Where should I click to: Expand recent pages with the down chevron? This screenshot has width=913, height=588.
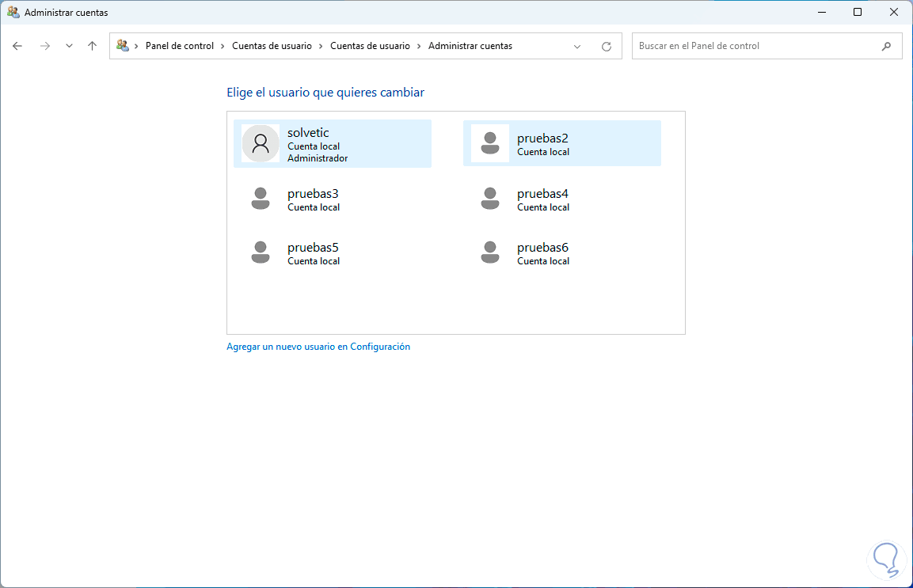[68, 46]
